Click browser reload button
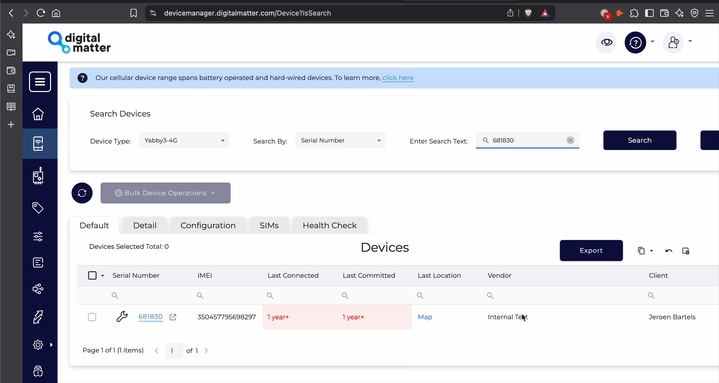The image size is (719, 383). 41,13
